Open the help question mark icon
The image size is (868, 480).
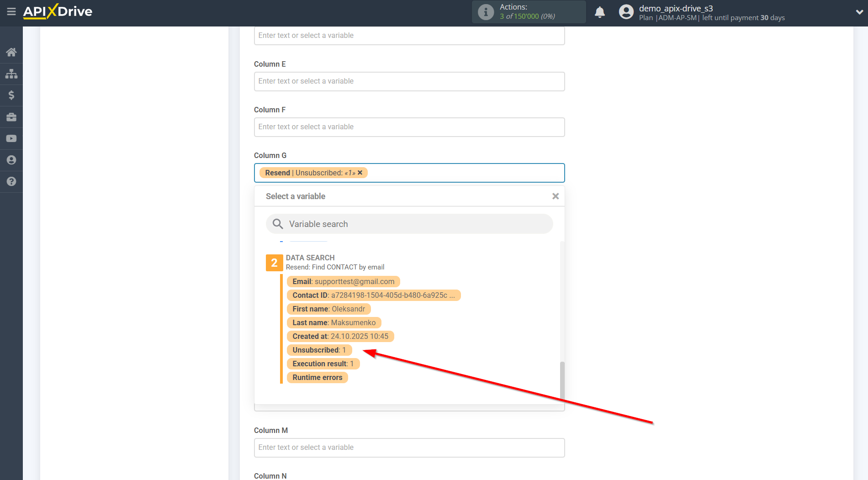coord(11,181)
